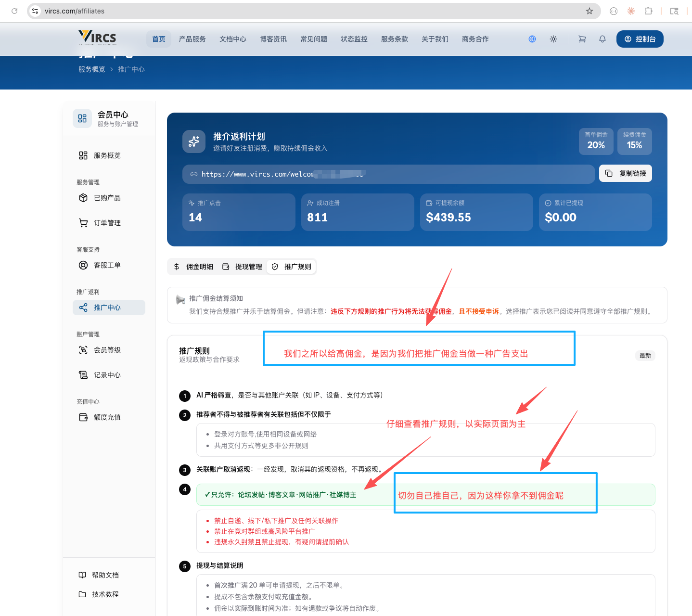Click the 累计已提现 $0.00 card

coord(595,212)
